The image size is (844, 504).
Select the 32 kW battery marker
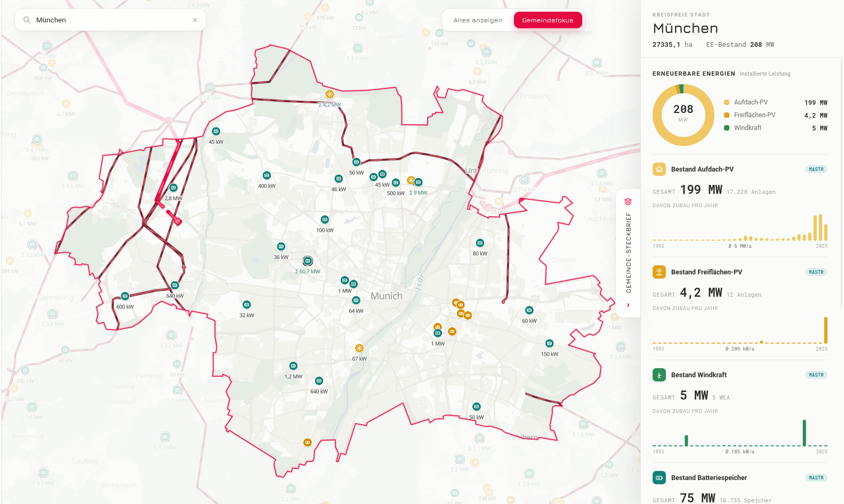click(x=246, y=305)
